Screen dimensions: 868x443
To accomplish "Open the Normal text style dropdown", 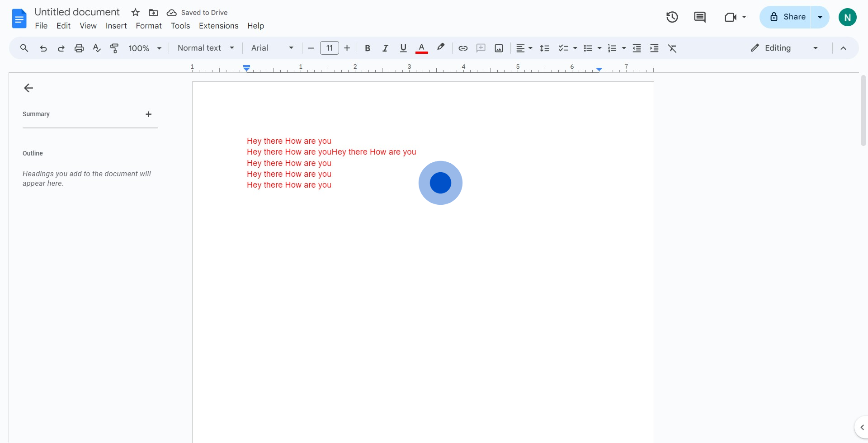I will click(206, 48).
